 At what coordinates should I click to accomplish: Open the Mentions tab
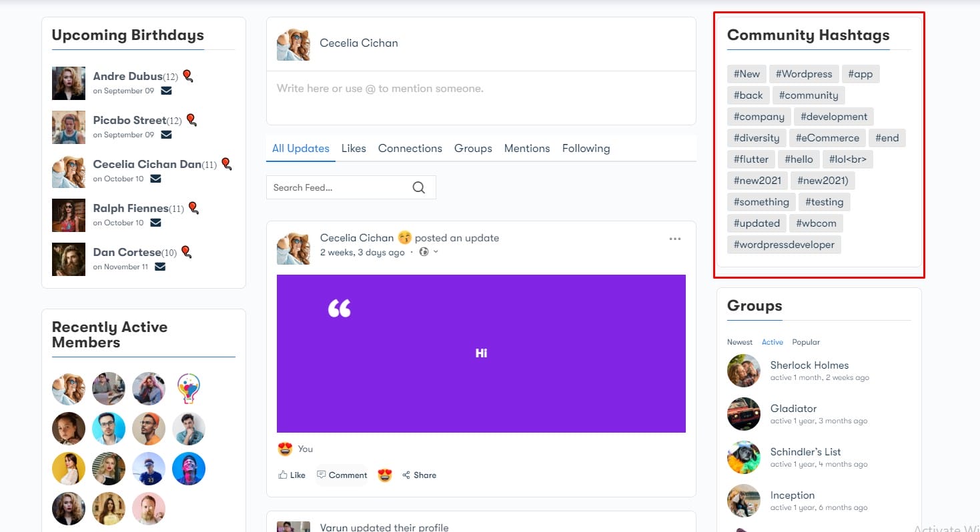(527, 149)
